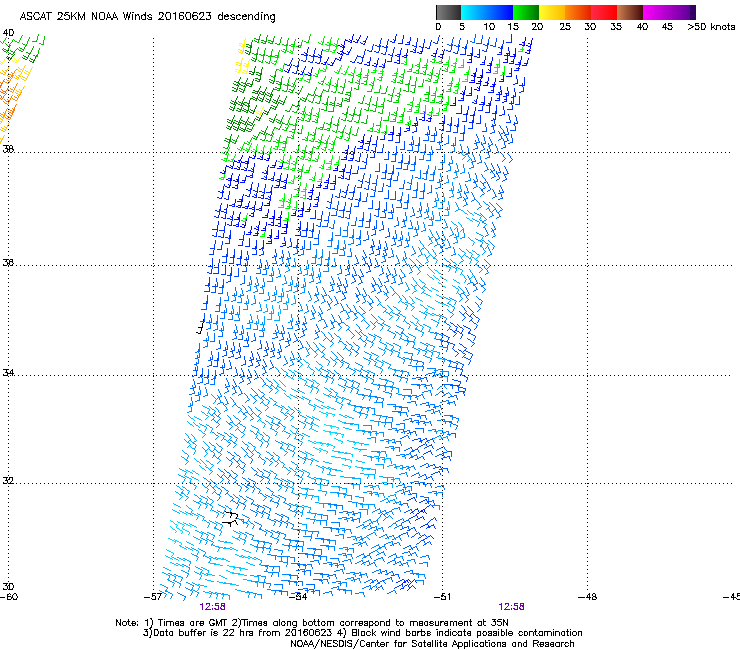Click note "Black wind barbs indicate possible contamination"
Screen dimensions: 740x650
467,633
